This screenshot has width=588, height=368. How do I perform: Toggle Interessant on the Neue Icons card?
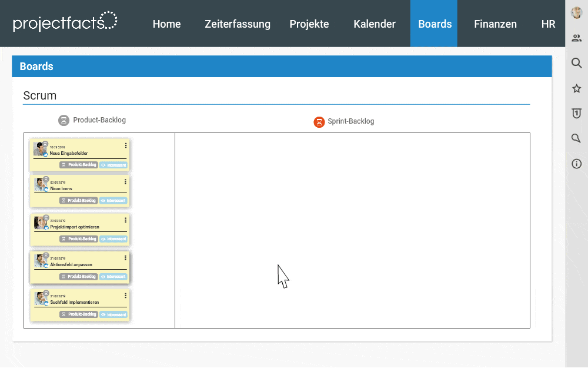tap(113, 201)
